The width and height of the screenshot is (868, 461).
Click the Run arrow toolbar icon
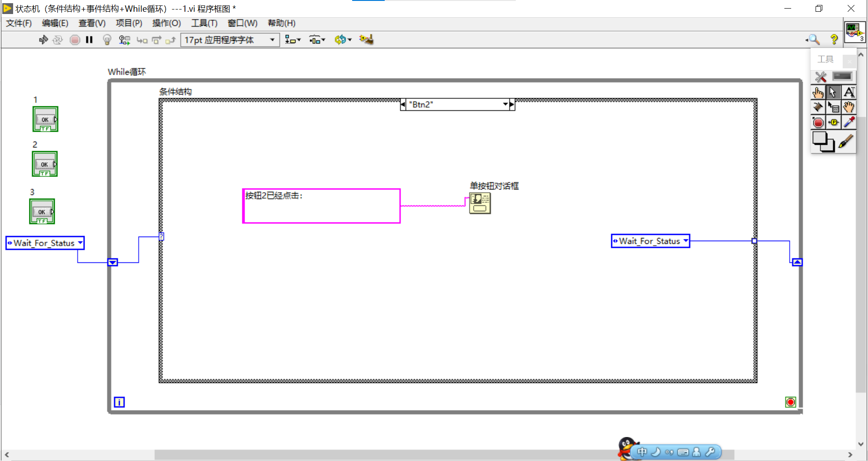click(43, 40)
